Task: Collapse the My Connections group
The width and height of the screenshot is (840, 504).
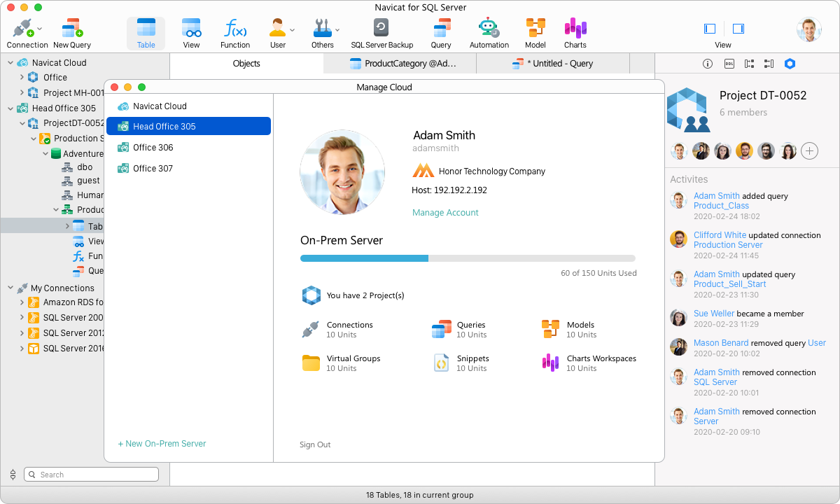Action: click(x=10, y=288)
